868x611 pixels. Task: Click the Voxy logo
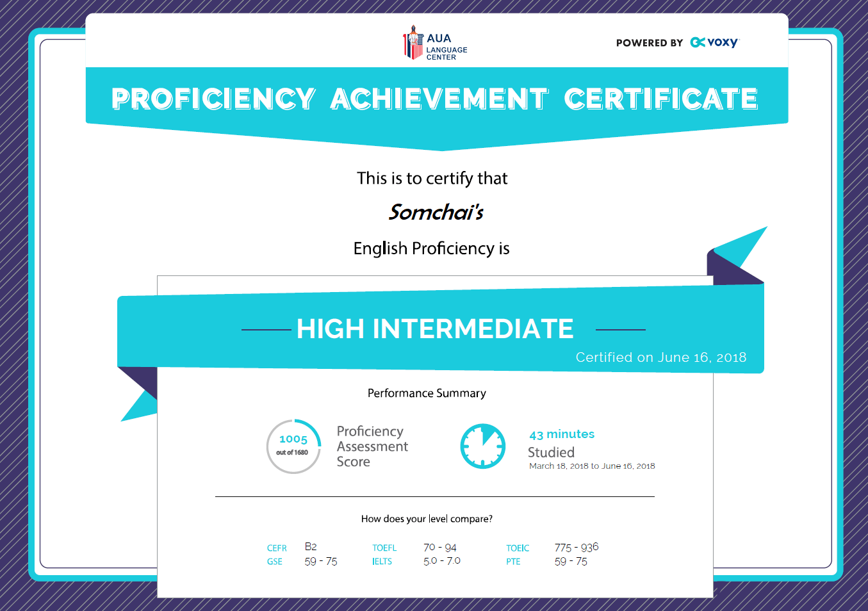pos(715,42)
